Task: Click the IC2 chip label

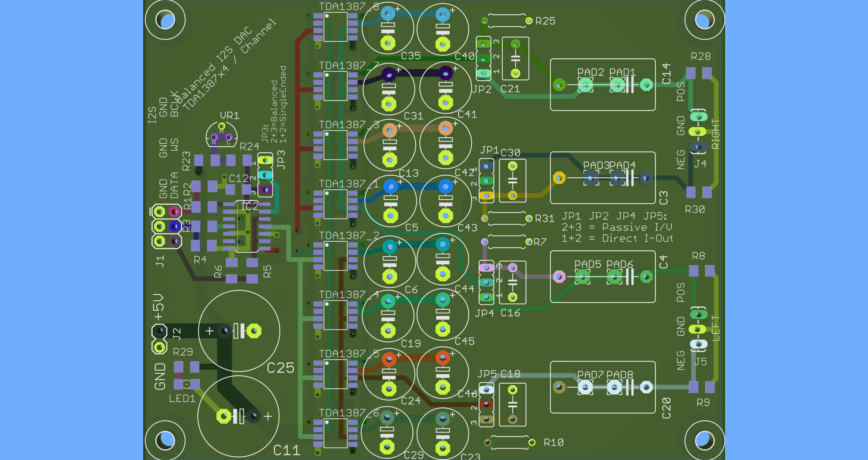Action: click(x=250, y=206)
